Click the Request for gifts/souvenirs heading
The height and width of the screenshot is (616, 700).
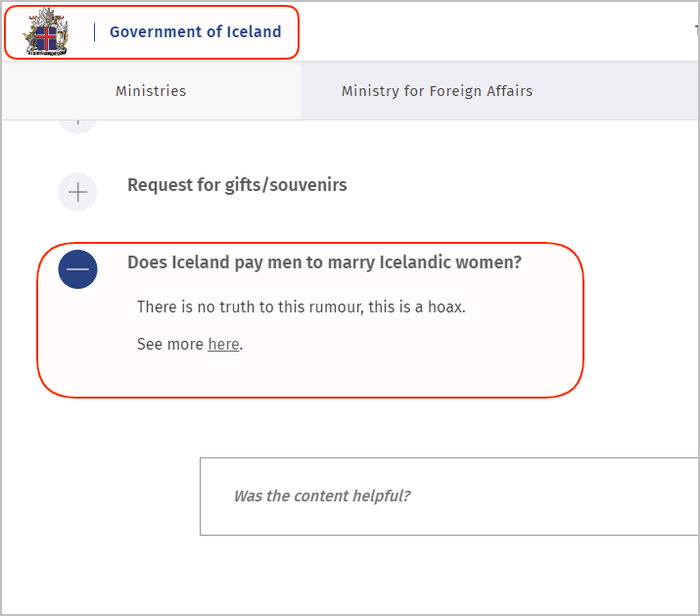[x=237, y=185]
